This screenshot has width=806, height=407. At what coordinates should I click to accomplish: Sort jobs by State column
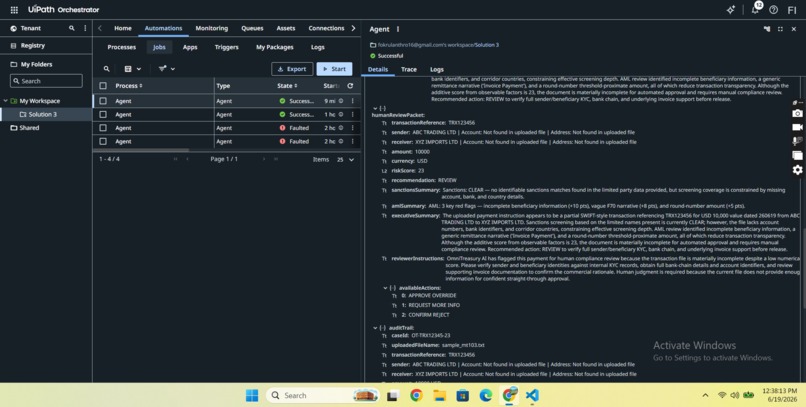coord(287,86)
